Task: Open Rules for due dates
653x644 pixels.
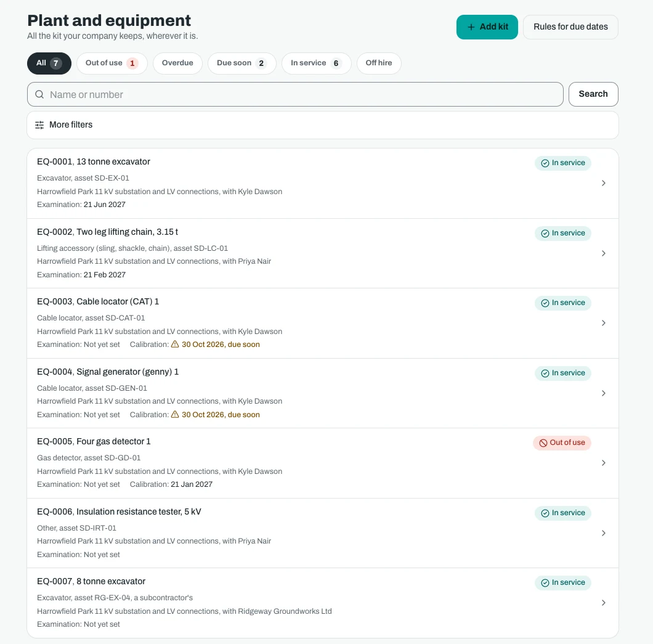Action: 570,27
